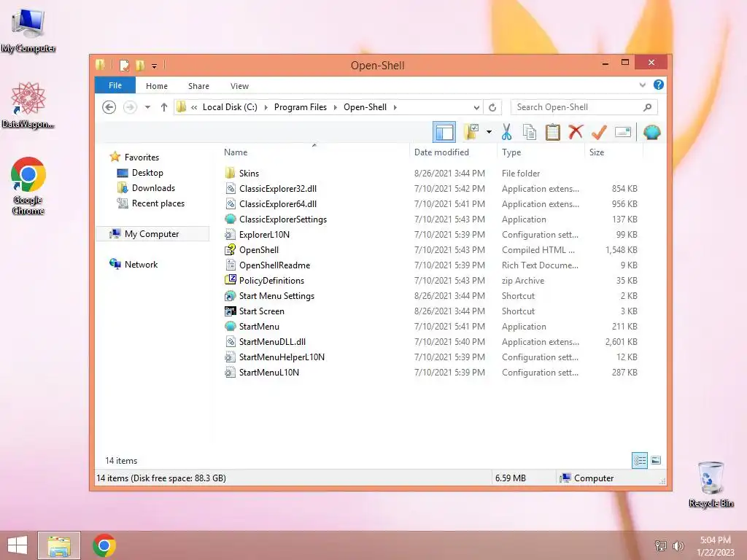Open the File ribbon tab

(115, 86)
